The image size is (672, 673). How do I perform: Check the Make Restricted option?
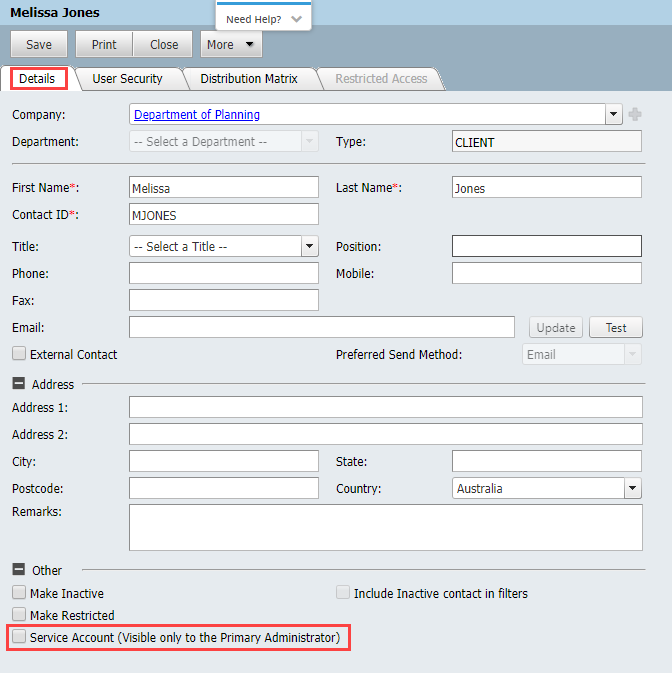[x=19, y=615]
